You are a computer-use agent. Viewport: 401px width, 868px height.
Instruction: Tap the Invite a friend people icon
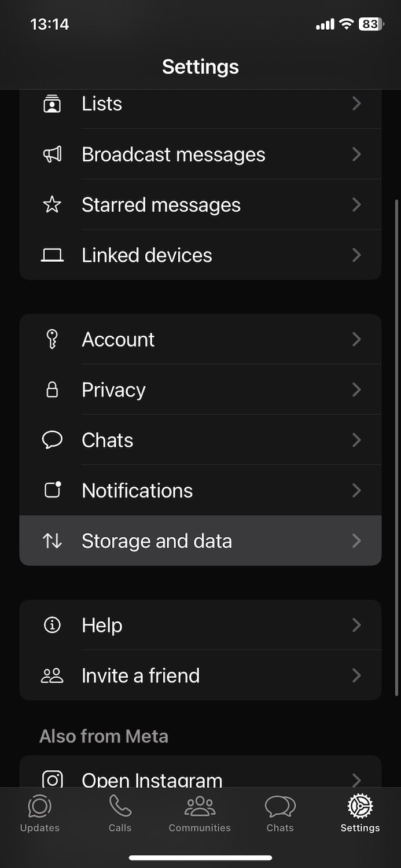point(52,675)
